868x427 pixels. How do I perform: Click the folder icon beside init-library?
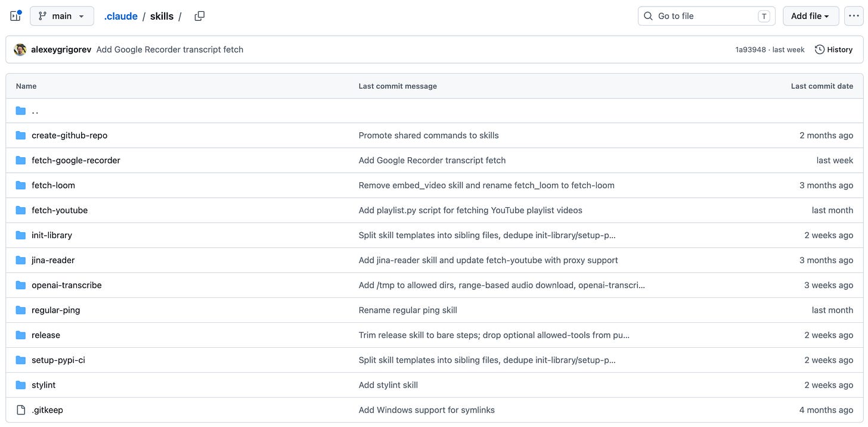21,235
